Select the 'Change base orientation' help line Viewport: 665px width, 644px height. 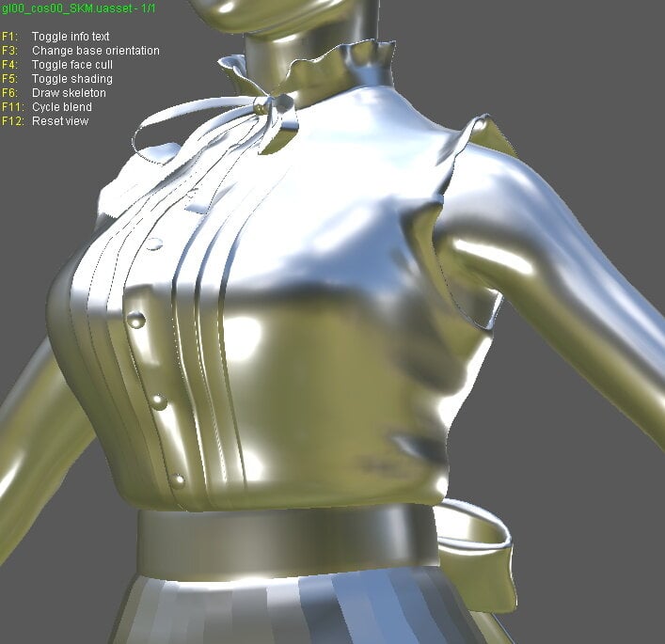coord(96,51)
